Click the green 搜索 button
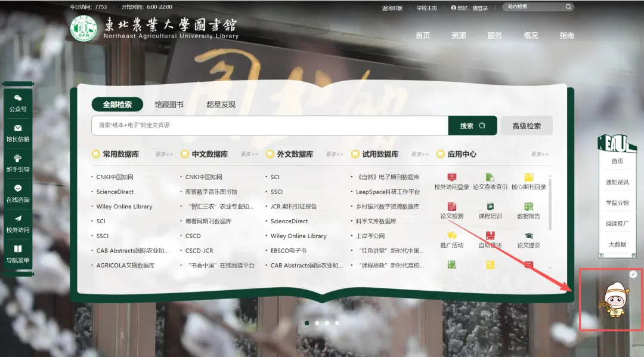The image size is (644, 357). [x=473, y=126]
